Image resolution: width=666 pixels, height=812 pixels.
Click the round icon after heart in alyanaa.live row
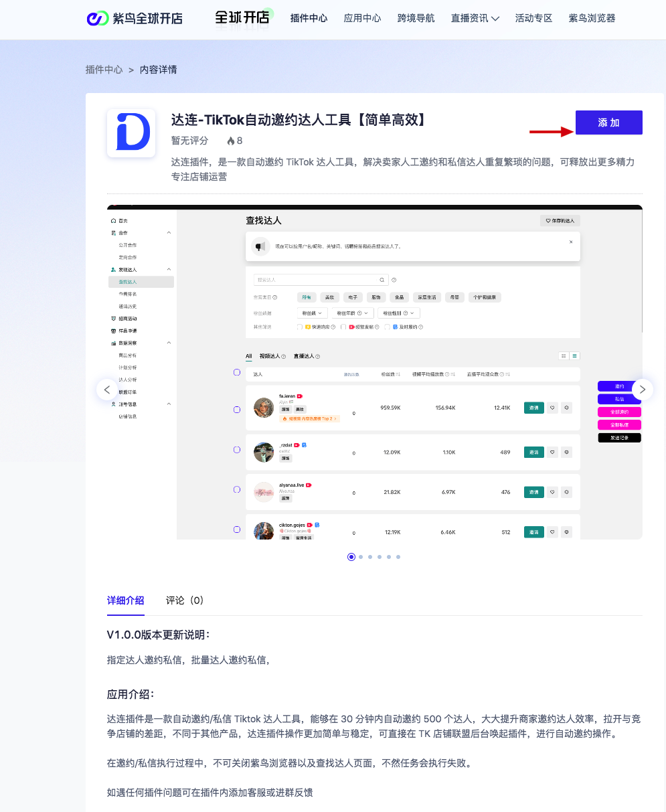(567, 492)
